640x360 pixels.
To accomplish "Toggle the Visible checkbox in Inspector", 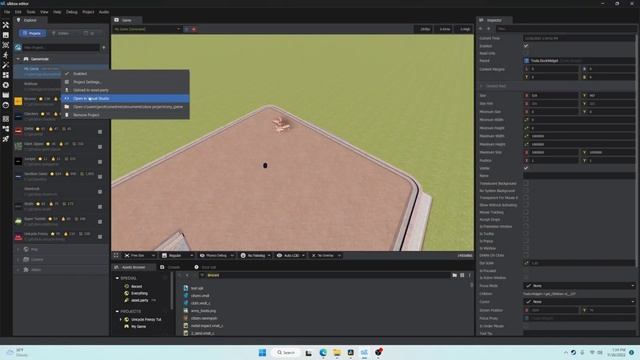I will click(x=526, y=168).
